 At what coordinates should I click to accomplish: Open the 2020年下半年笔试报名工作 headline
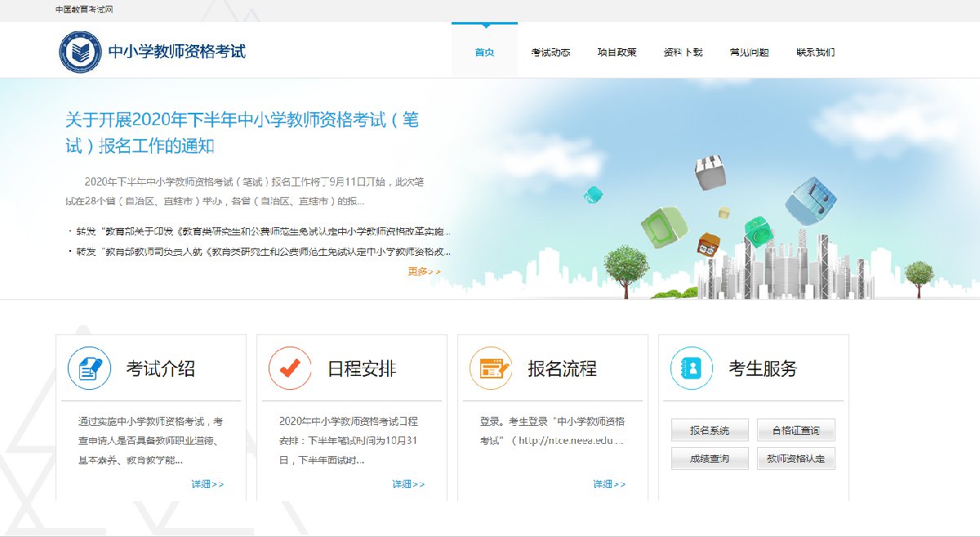click(x=242, y=132)
